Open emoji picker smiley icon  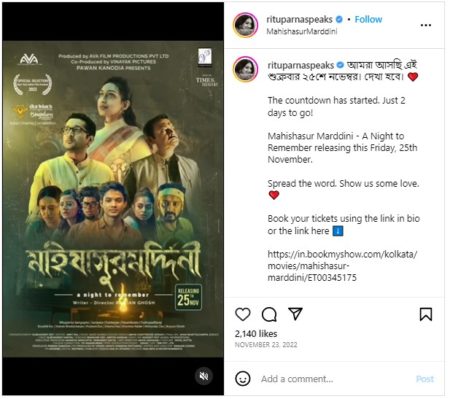(x=243, y=379)
